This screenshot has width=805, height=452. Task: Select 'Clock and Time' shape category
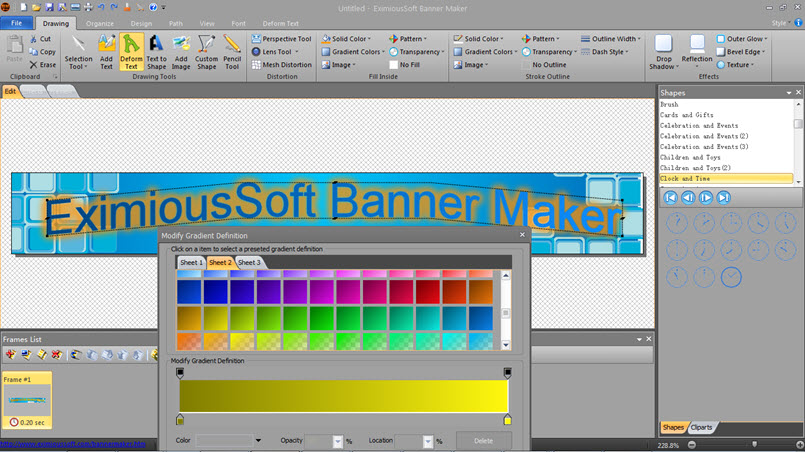726,179
